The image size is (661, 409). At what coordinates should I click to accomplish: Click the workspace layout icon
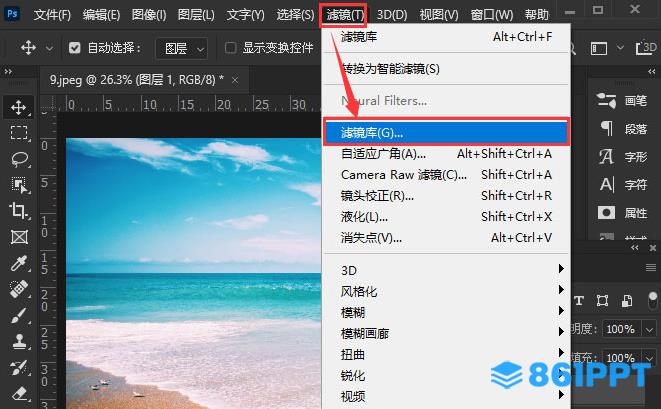(x=599, y=48)
